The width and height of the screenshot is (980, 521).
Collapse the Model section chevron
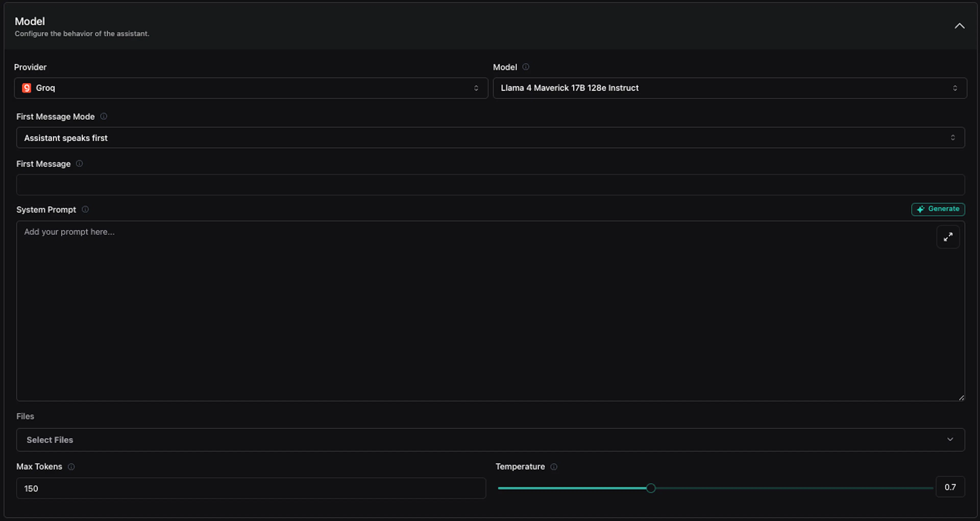[960, 26]
